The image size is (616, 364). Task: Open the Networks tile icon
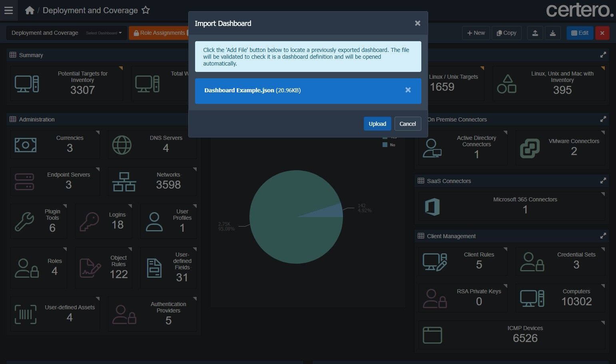tap(124, 182)
